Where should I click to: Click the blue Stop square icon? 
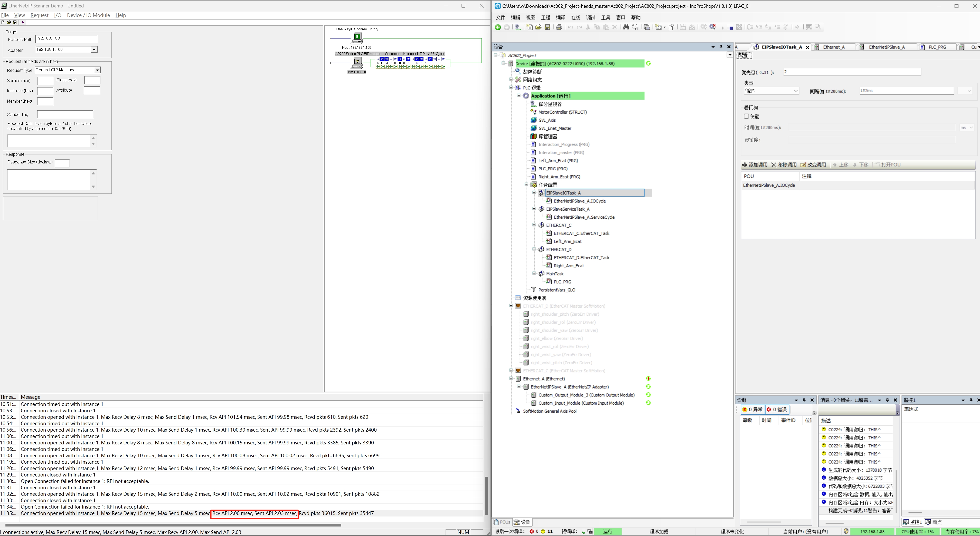[731, 28]
